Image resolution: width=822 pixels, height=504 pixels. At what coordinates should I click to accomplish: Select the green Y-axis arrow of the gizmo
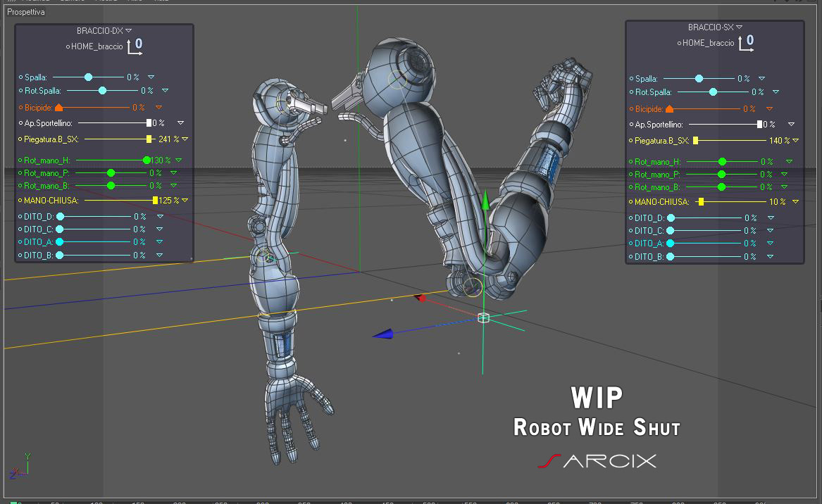(x=485, y=201)
